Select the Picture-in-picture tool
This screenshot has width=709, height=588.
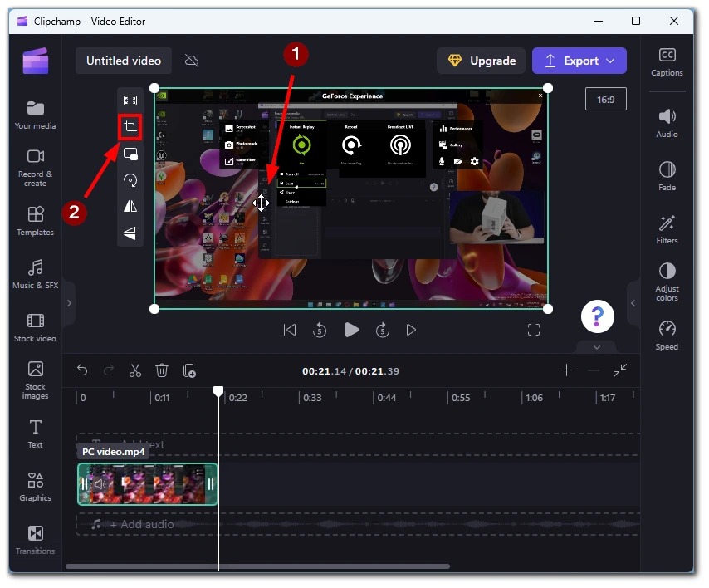coord(130,154)
